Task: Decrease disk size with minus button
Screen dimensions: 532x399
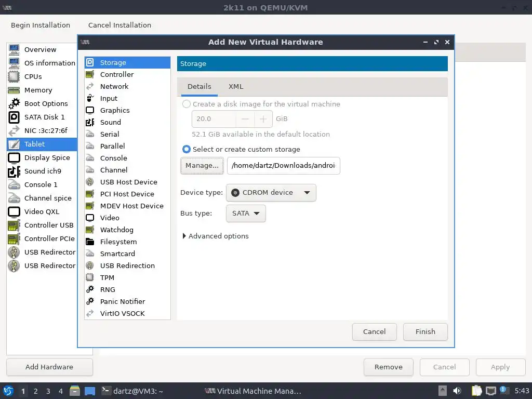Action: (245, 119)
